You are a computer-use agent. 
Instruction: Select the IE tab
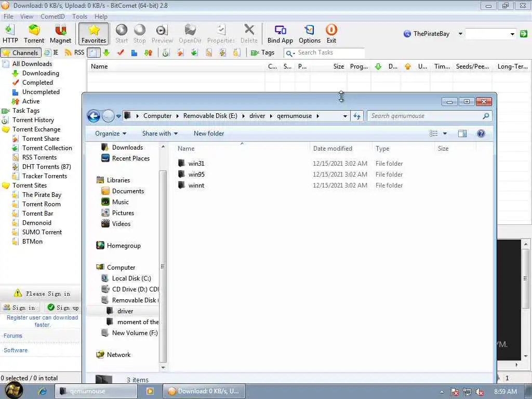tap(51, 52)
